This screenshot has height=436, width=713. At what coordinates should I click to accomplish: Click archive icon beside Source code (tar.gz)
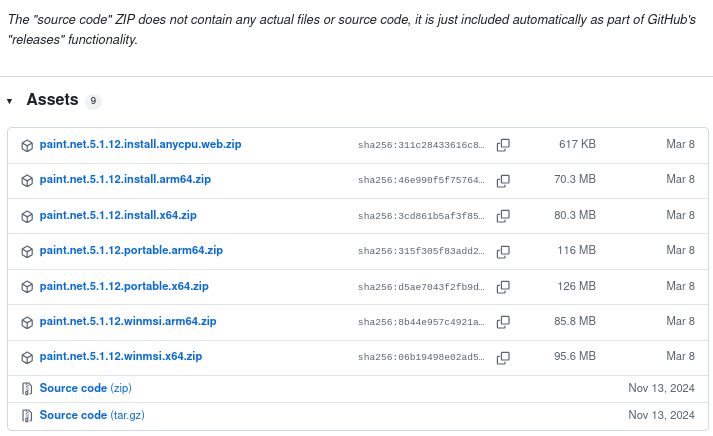(27, 416)
